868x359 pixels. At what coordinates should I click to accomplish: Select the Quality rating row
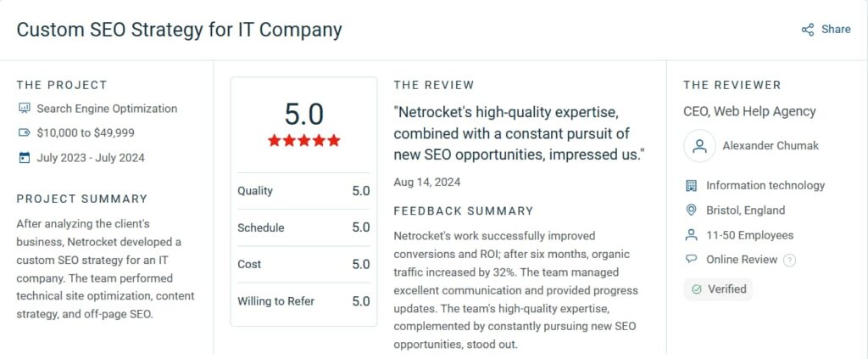[303, 191]
